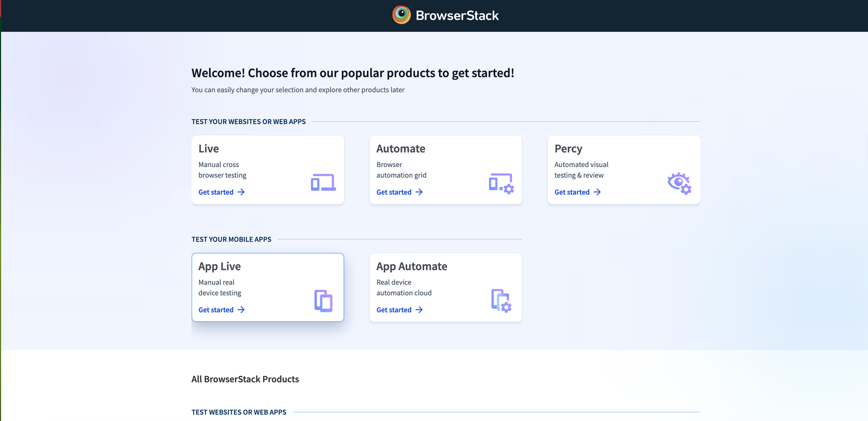
Task: Click arrow icon beside App Automate Get started
Action: coord(419,310)
